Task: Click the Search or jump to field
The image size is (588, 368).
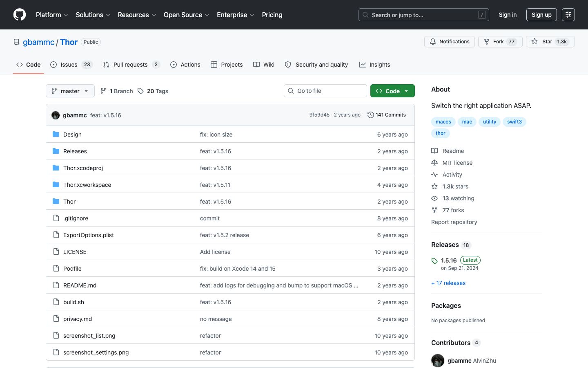Action: click(x=424, y=15)
